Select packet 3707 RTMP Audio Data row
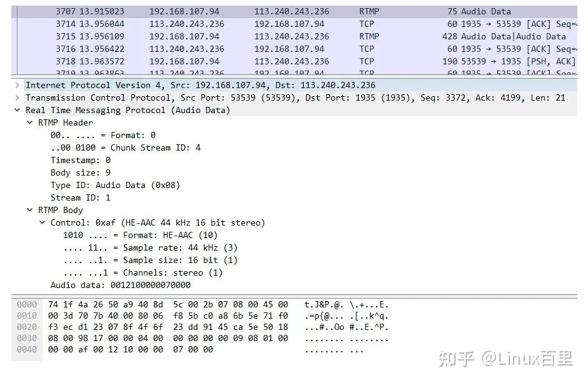This screenshot has height=383, width=588. pyautogui.click(x=250, y=11)
